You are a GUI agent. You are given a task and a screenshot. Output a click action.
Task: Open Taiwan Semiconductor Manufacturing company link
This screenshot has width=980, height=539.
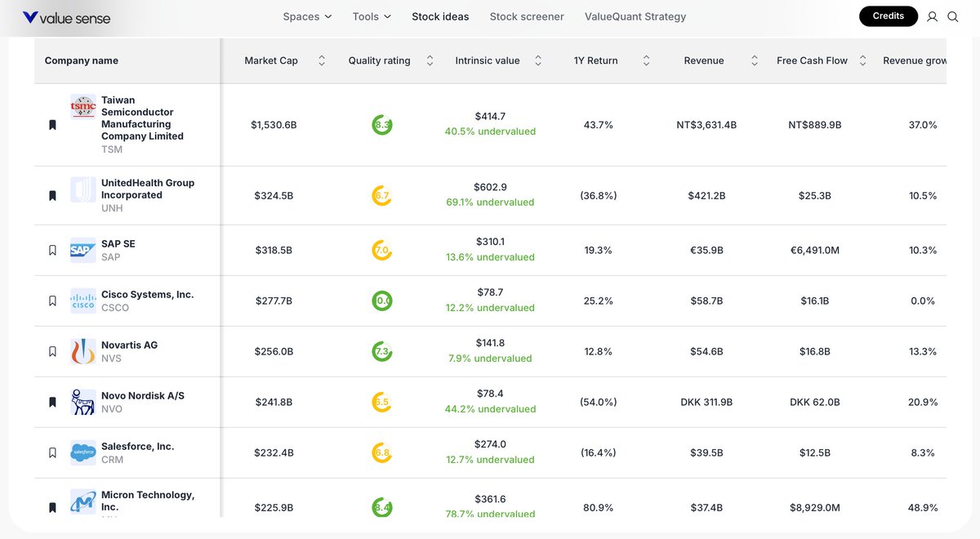coord(142,118)
